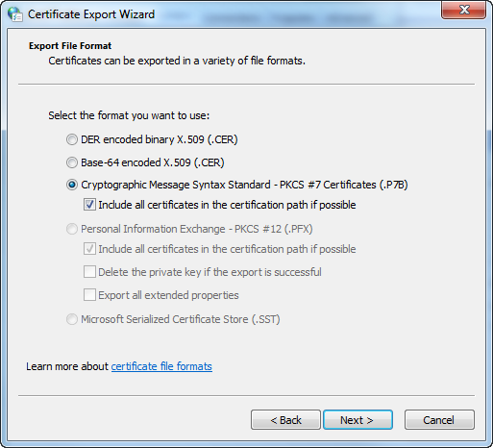
Task: Select PKCS #7 Certificates (.P7B) radio button
Action: [x=72, y=185]
